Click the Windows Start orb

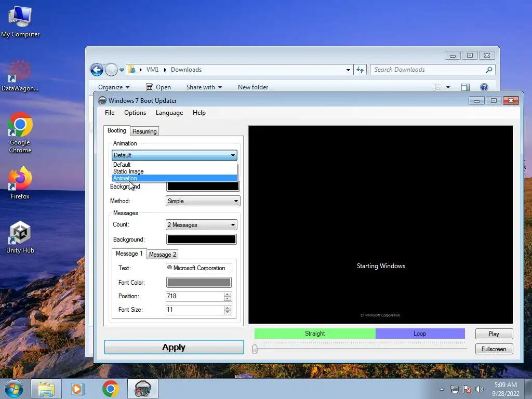14,389
